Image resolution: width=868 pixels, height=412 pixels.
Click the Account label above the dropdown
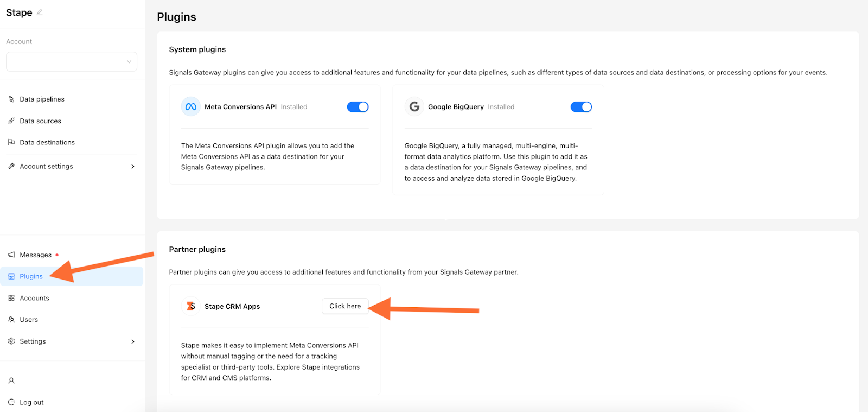click(x=19, y=42)
